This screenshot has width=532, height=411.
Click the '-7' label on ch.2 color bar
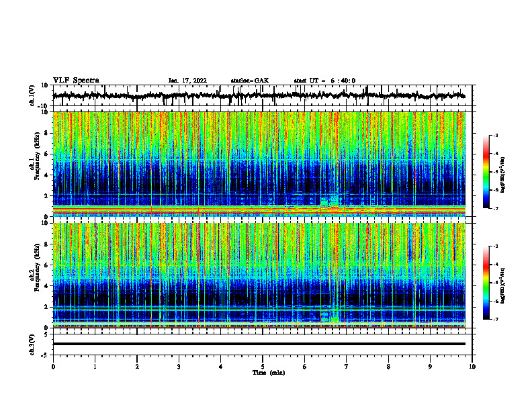(496, 319)
